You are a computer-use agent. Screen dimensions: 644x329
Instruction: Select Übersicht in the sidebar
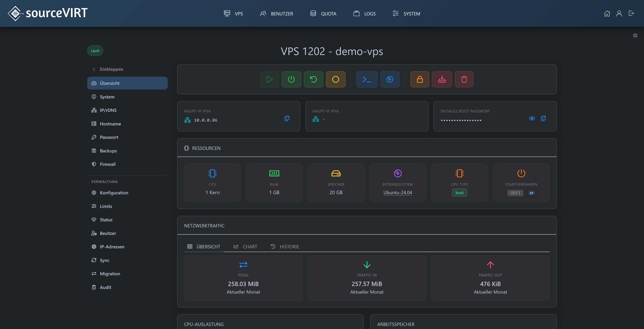point(127,83)
